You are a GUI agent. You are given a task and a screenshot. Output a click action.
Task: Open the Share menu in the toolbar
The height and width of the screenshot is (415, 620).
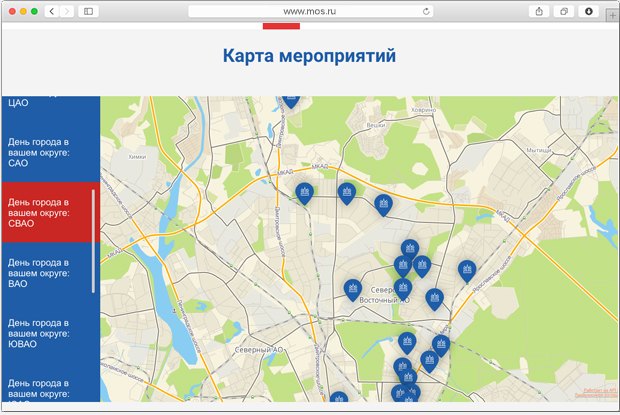540,10
